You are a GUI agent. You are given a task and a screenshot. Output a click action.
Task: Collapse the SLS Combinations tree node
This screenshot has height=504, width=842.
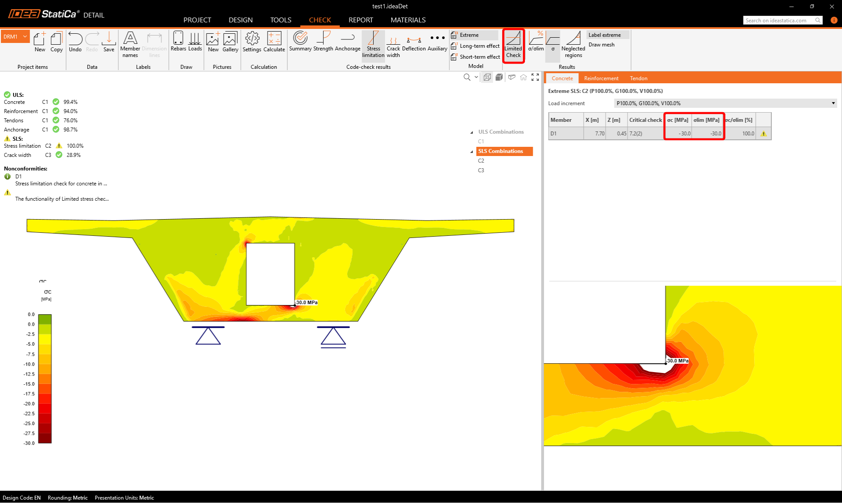[x=472, y=152]
